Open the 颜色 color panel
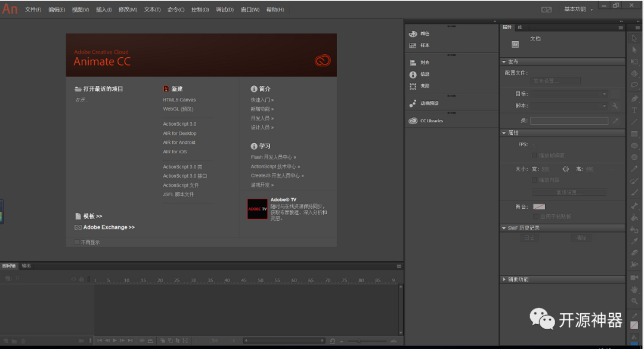The image size is (644, 349). click(x=419, y=34)
